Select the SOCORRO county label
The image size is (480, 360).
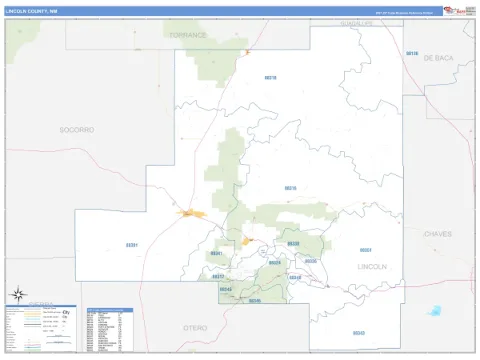click(77, 130)
